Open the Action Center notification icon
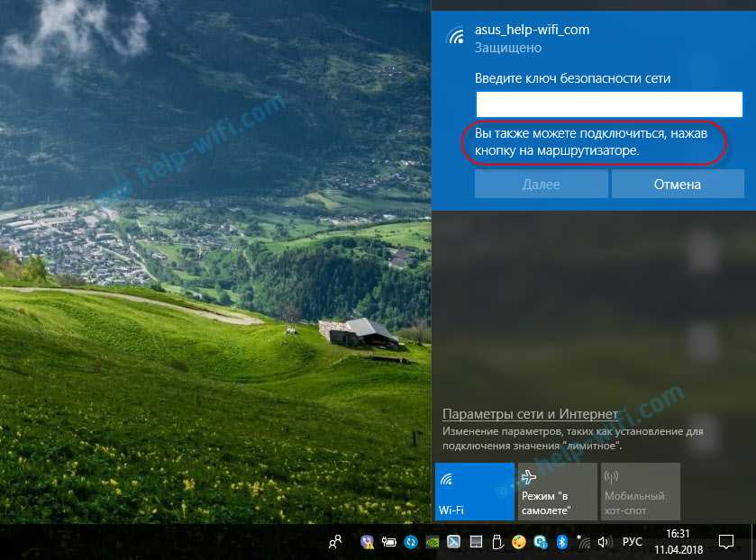756x560 pixels. coord(725,542)
